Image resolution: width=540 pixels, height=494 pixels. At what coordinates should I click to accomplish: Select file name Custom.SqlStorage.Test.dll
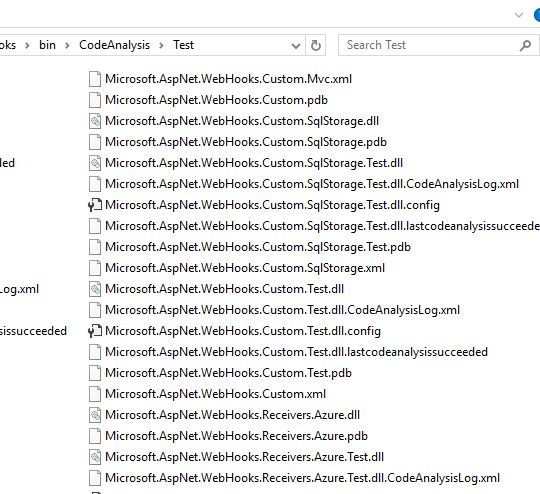coord(254,163)
